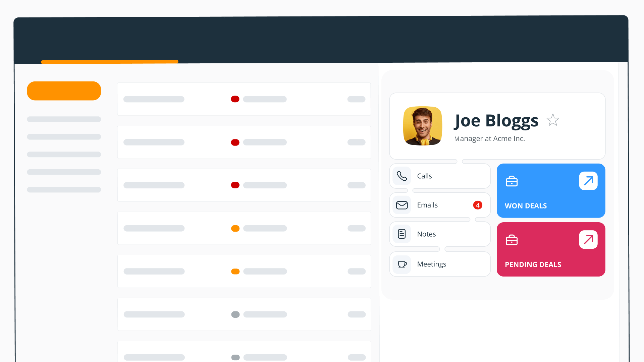Click the first orange status dot
Screen dimensions: 644x362
(235, 228)
